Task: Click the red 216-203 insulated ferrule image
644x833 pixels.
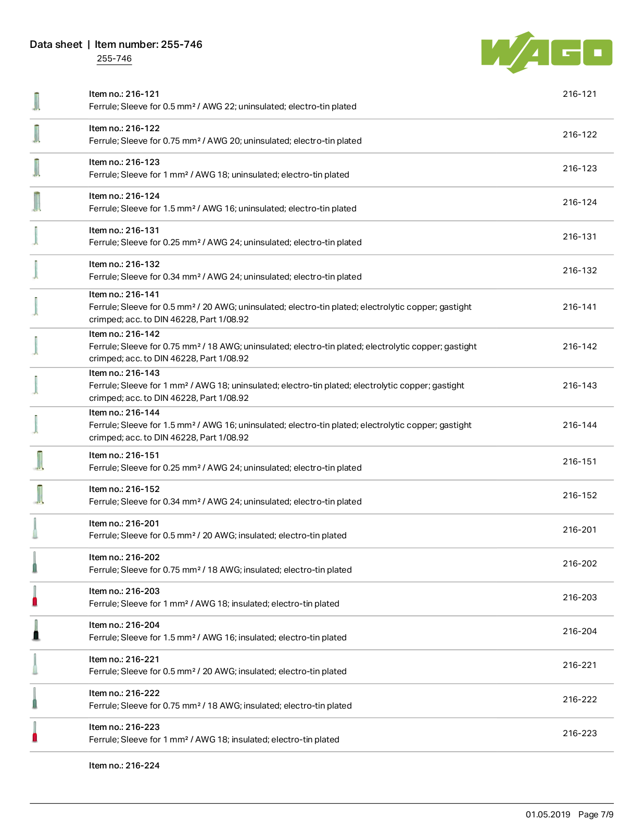Action: click(35, 597)
